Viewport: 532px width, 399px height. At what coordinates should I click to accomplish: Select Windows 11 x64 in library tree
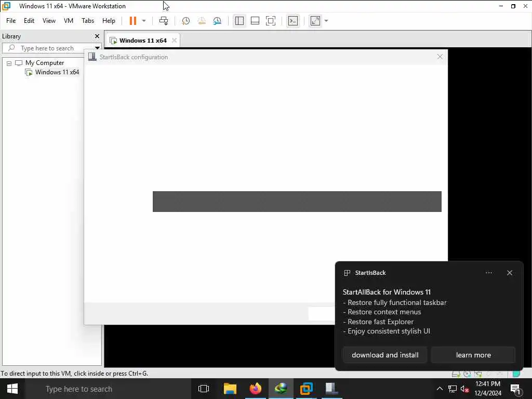[57, 72]
